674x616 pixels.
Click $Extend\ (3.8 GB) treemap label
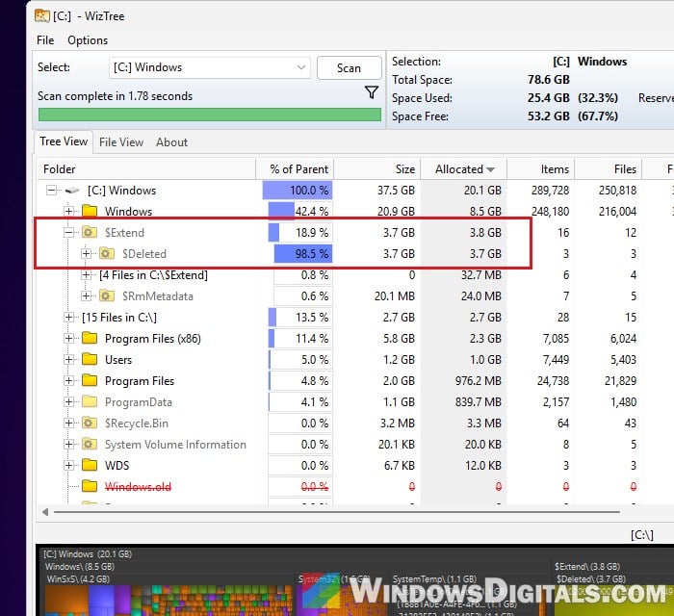[587, 567]
